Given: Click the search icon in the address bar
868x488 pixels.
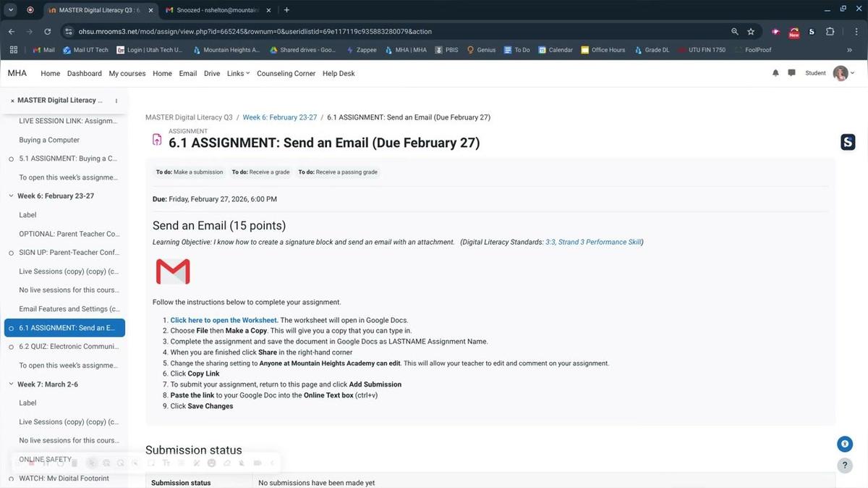Looking at the screenshot, I should tap(734, 32).
